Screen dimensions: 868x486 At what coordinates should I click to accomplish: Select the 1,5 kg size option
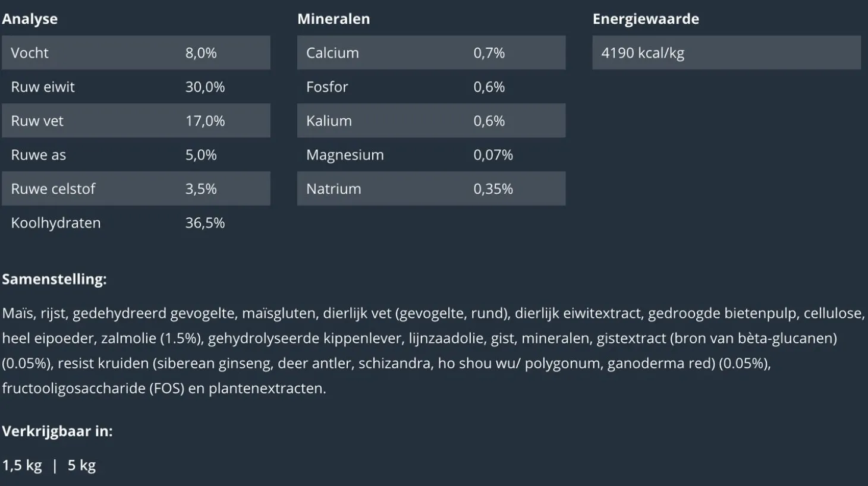point(22,465)
